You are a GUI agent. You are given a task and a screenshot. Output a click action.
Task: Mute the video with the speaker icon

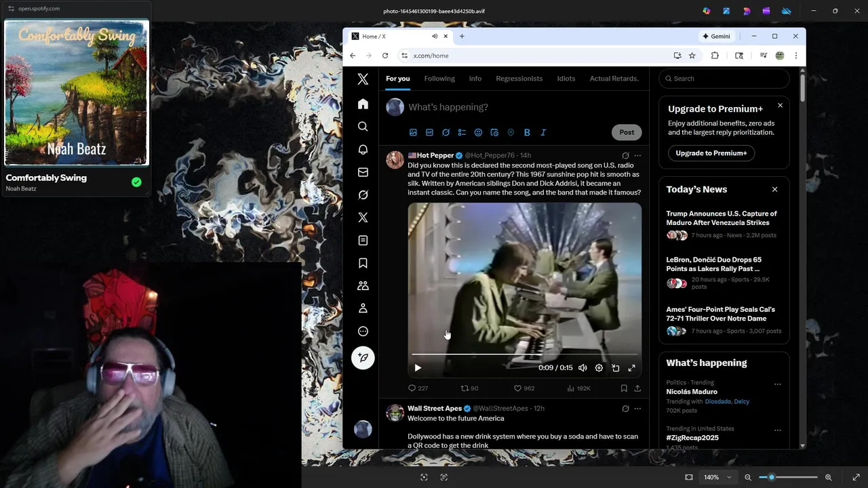tap(583, 368)
